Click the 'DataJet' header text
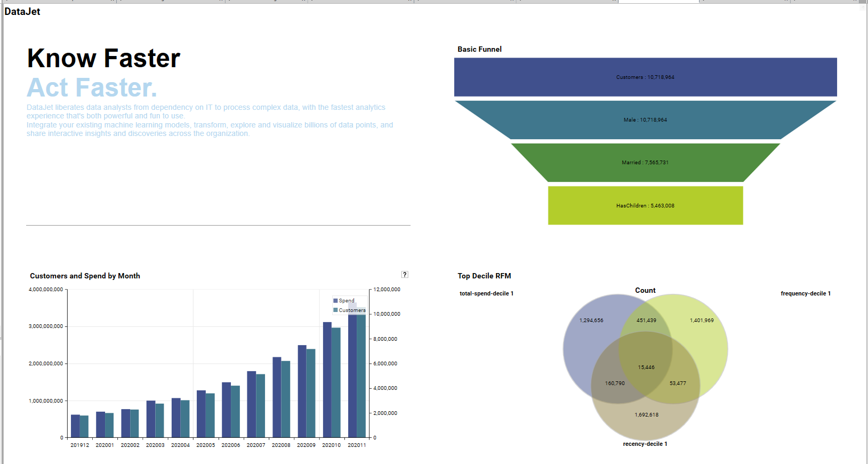 coord(22,12)
